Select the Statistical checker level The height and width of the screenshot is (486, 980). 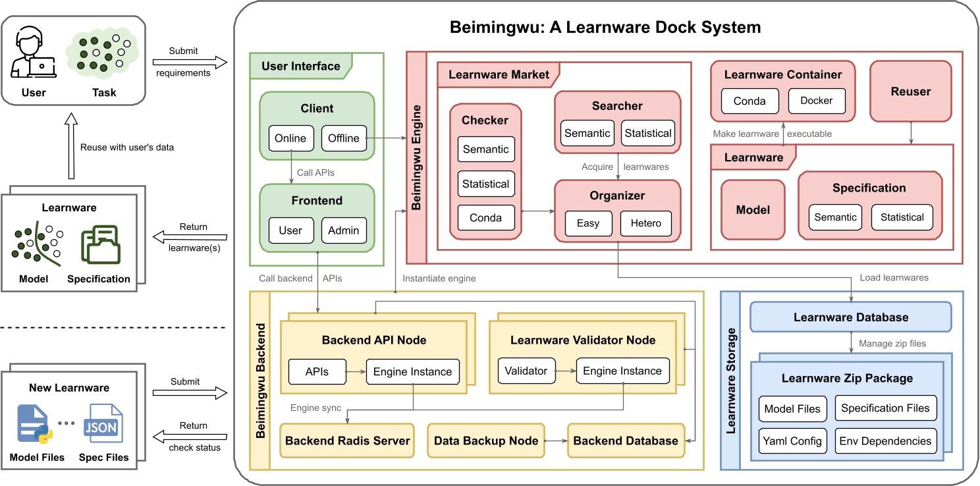(485, 184)
